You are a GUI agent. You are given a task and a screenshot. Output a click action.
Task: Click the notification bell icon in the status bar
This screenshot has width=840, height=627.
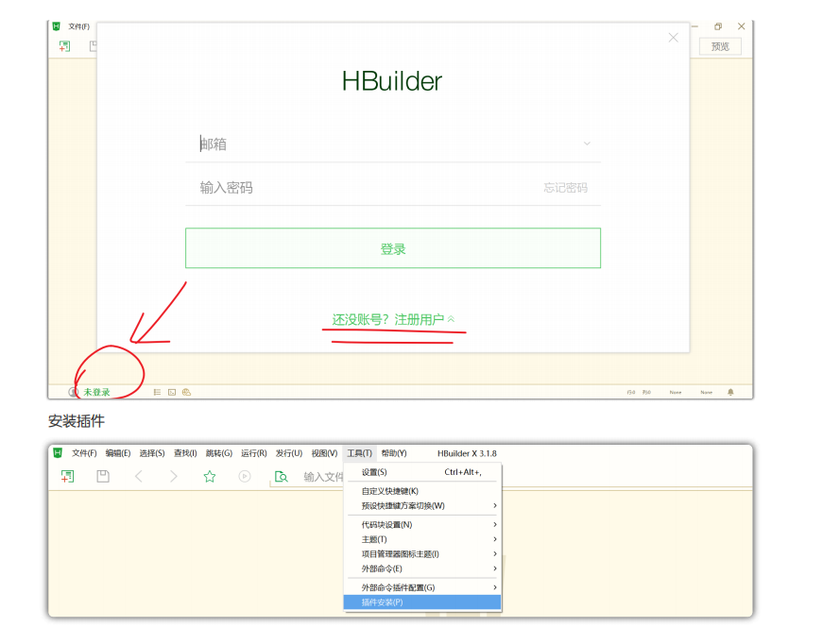coord(730,392)
